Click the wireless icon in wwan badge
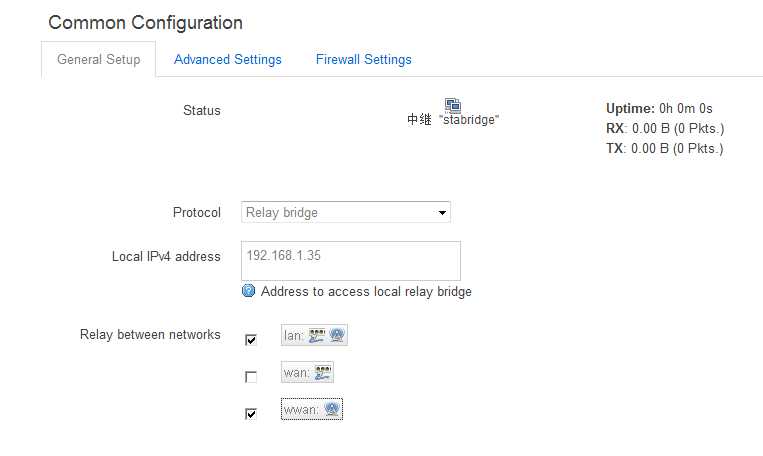Screen dimensions: 763x456 click(x=331, y=409)
